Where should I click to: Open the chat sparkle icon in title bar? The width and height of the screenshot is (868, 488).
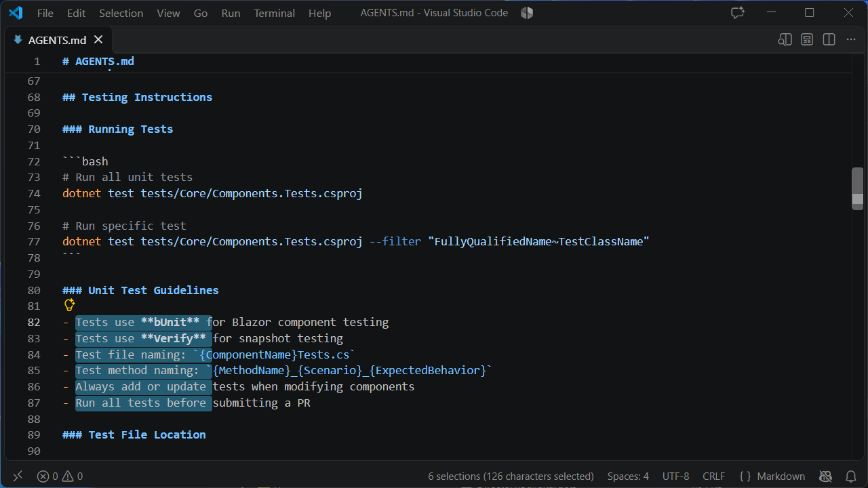tap(738, 13)
